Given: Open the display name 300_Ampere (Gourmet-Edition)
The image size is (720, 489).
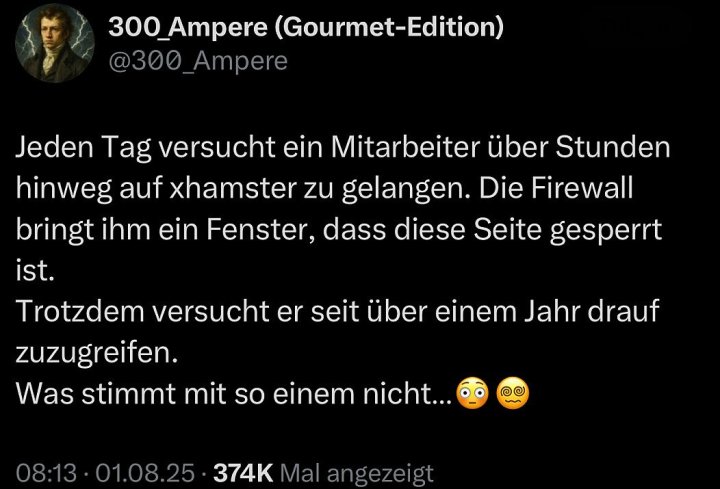Looking at the screenshot, I should tap(306, 27).
